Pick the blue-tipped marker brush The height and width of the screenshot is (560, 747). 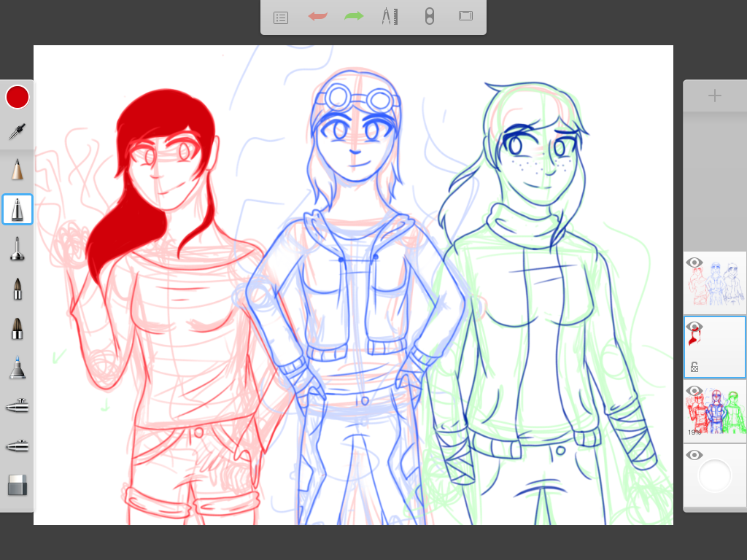[17, 367]
